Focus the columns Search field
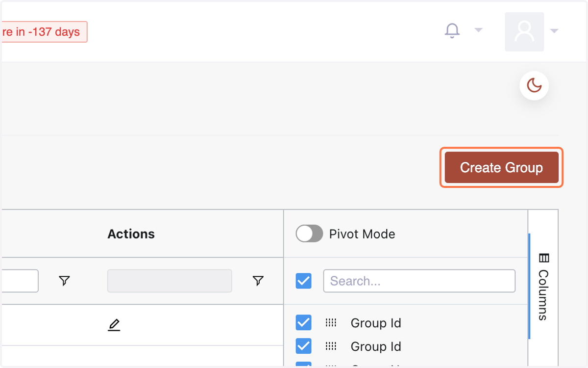Screen dimensions: 588x368 click(419, 281)
